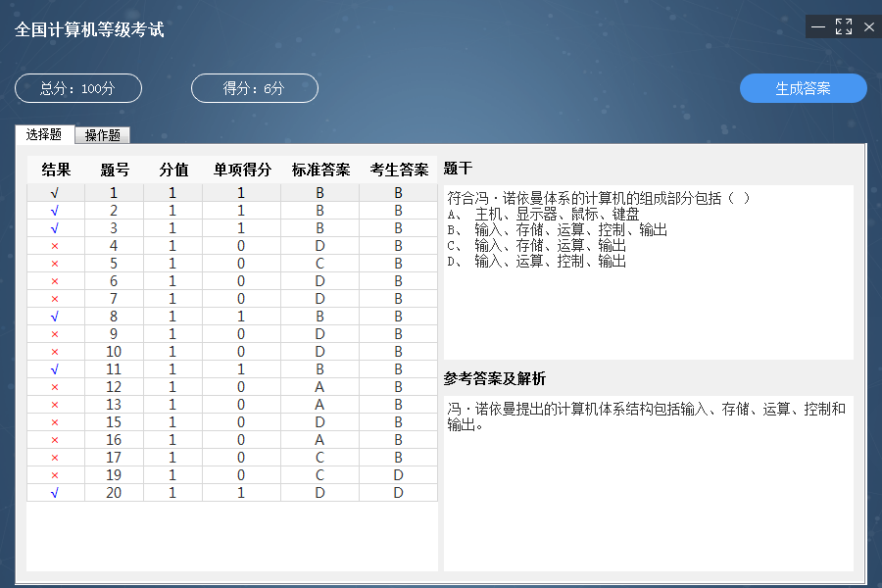Select question number 10 row
Screen dimensions: 882x588
(x=231, y=352)
